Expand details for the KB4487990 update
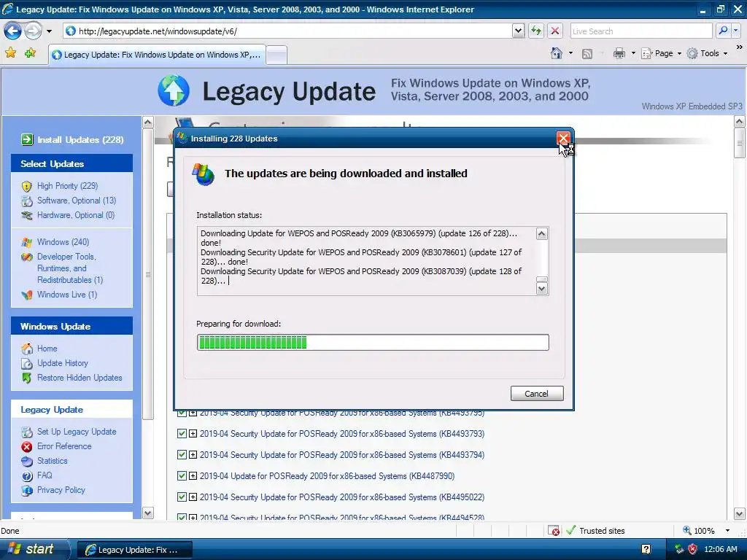Image resolution: width=747 pixels, height=560 pixels. tap(193, 475)
